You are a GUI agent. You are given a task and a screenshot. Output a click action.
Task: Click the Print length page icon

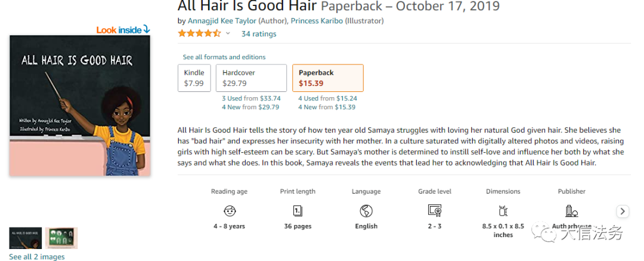coord(298,211)
